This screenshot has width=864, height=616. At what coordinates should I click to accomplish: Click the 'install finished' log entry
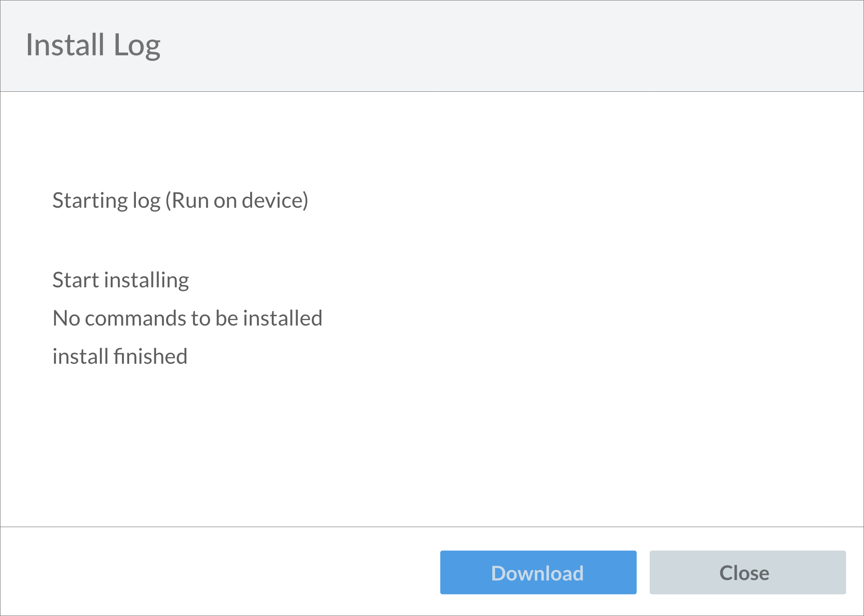[x=120, y=357]
